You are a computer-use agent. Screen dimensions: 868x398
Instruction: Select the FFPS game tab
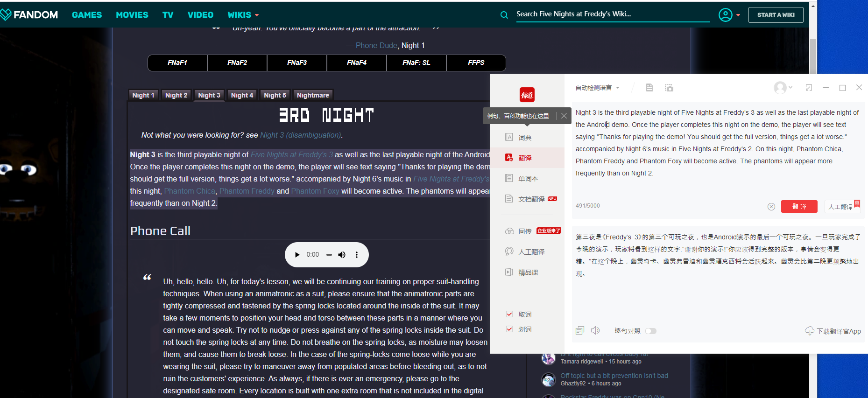click(x=476, y=63)
